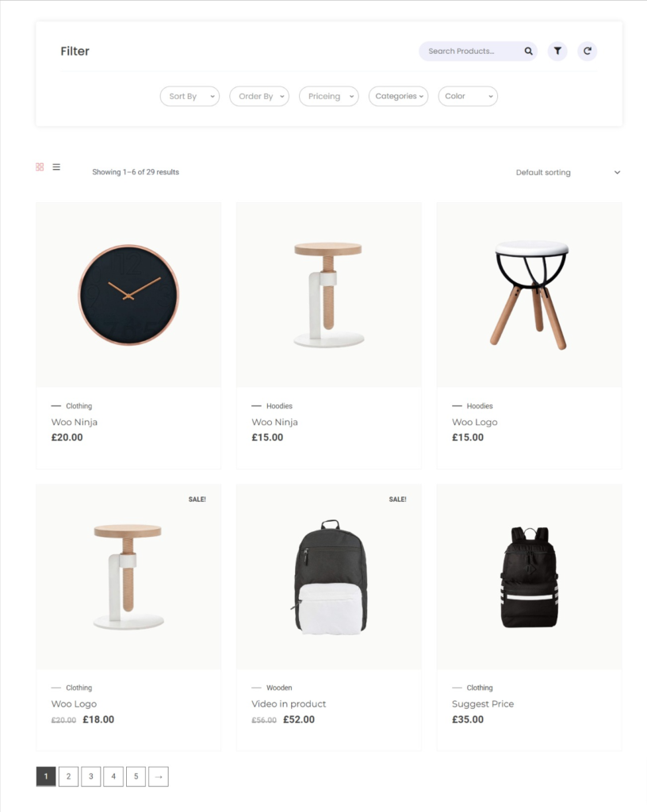Switch to list view layout

[56, 167]
